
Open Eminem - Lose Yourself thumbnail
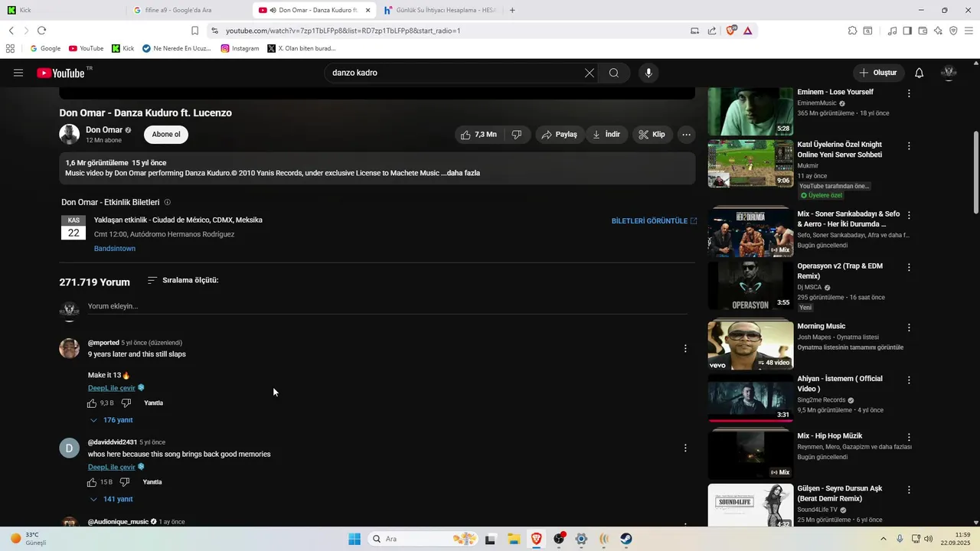750,112
